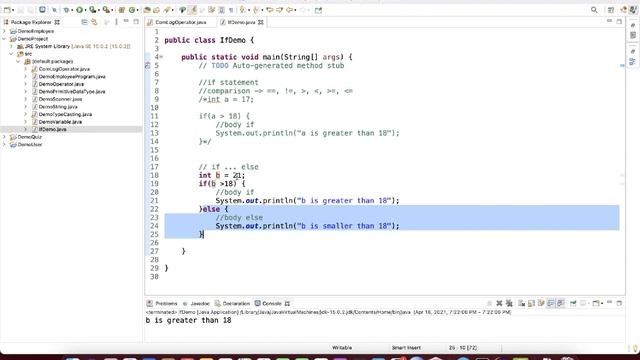Toggle Scroll Lock in Console toolbar
Image resolution: width=640 pixels, height=360 pixels.
click(x=531, y=303)
